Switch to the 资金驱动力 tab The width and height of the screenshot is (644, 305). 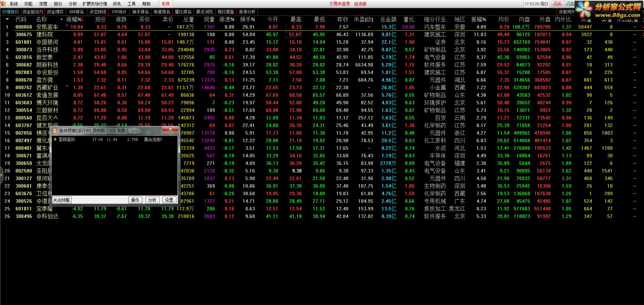pyautogui.click(x=33, y=12)
